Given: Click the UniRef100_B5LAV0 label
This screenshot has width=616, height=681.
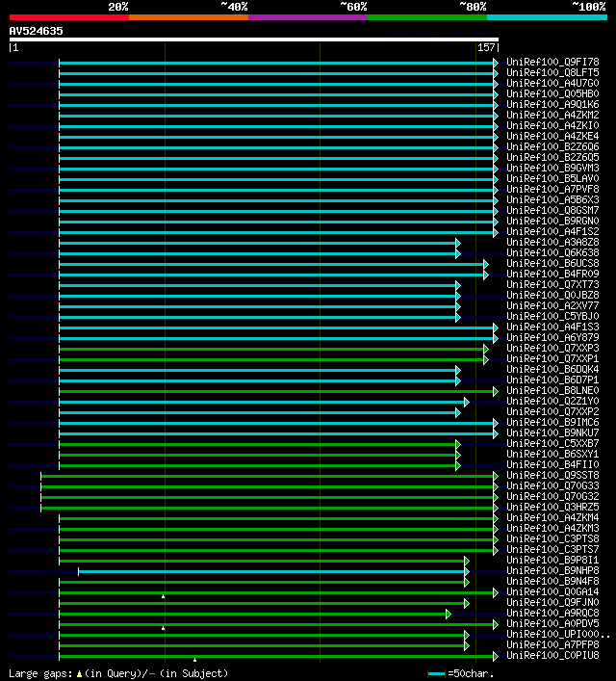Looking at the screenshot, I should (552, 178).
